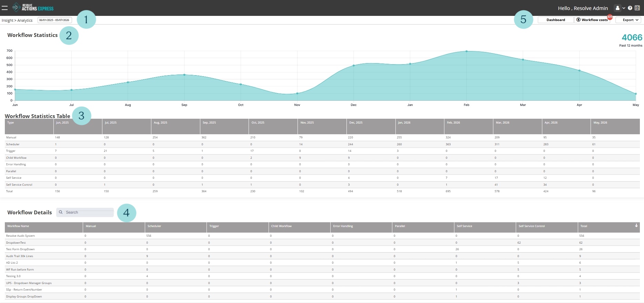The height and width of the screenshot is (303, 644).
Task: Open the hamburger navigation menu
Action: (4, 8)
